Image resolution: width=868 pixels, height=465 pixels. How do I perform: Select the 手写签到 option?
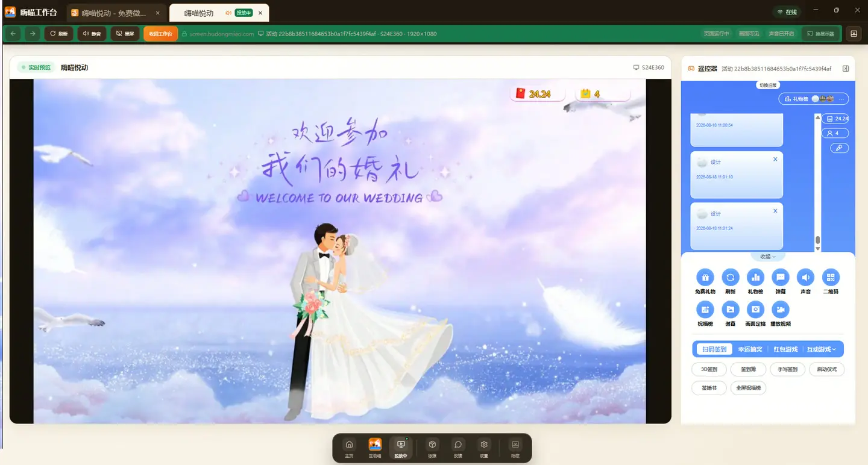click(788, 369)
